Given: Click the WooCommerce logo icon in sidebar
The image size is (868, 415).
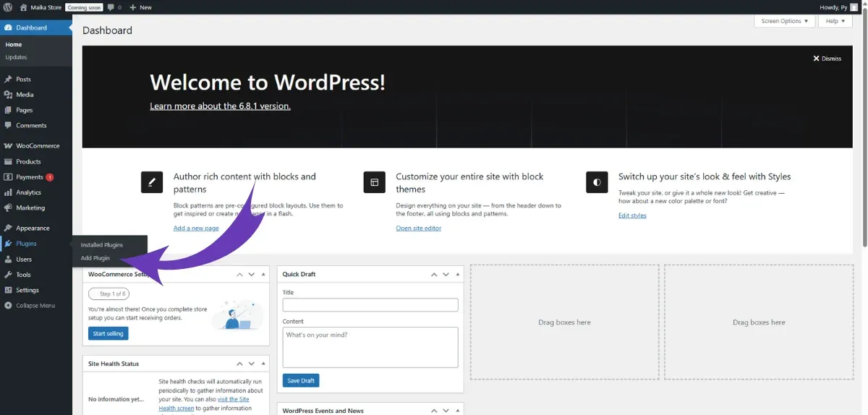Looking at the screenshot, I should point(8,146).
